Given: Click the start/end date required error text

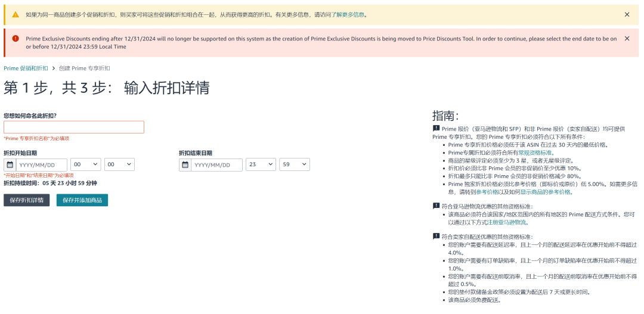Looking at the screenshot, I should click(39, 175).
